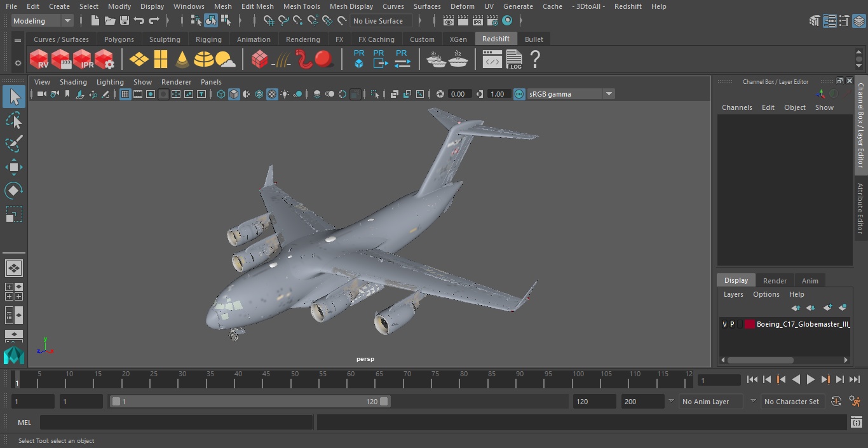Screen dimensions: 868x448
Task: Open the script code editor shelf icon
Action: click(492, 59)
